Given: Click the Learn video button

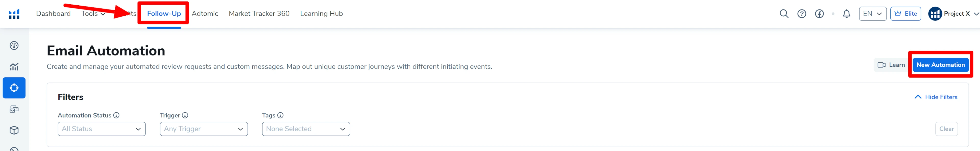Looking at the screenshot, I should 891,65.
